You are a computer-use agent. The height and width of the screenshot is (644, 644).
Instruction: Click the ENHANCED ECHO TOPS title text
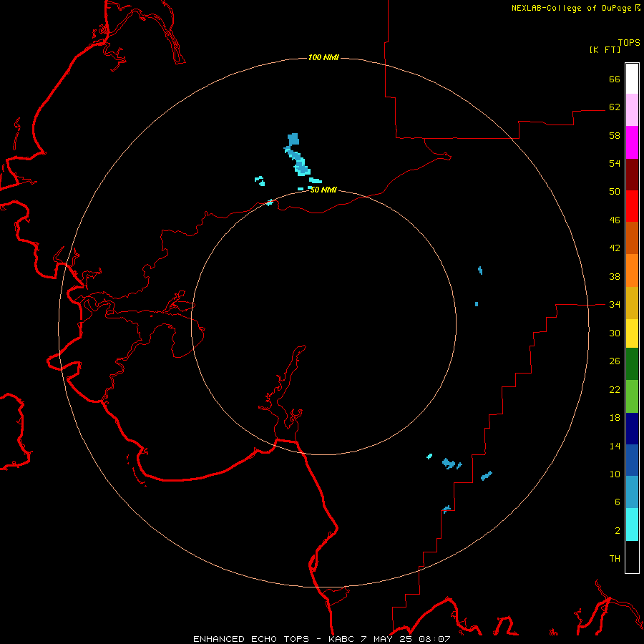[251, 639]
